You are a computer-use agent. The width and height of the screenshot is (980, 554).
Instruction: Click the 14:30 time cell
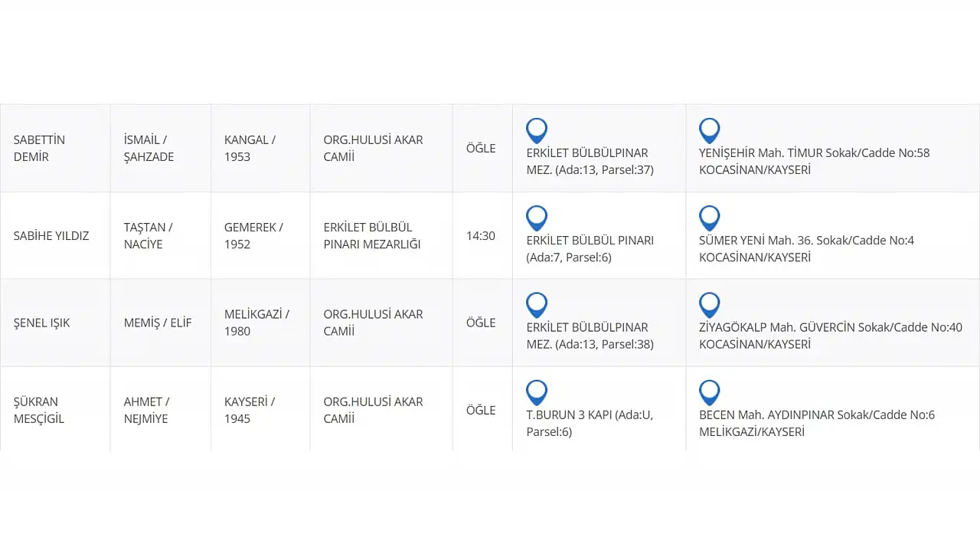[481, 235]
